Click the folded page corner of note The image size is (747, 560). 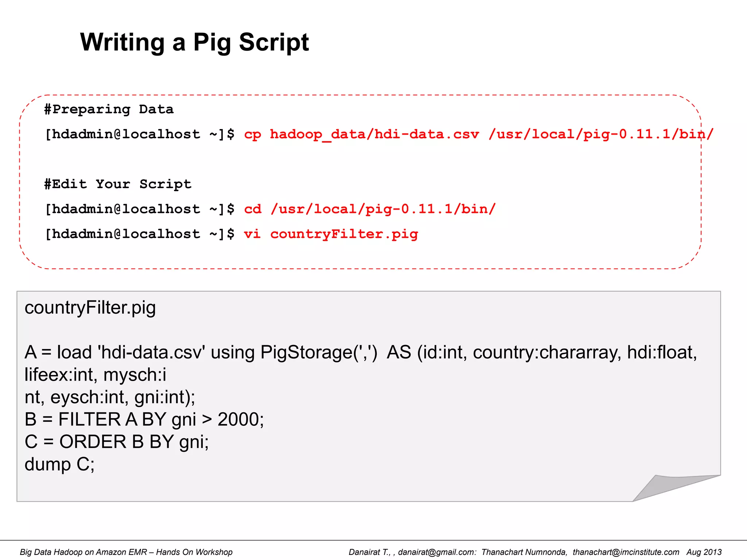671,488
